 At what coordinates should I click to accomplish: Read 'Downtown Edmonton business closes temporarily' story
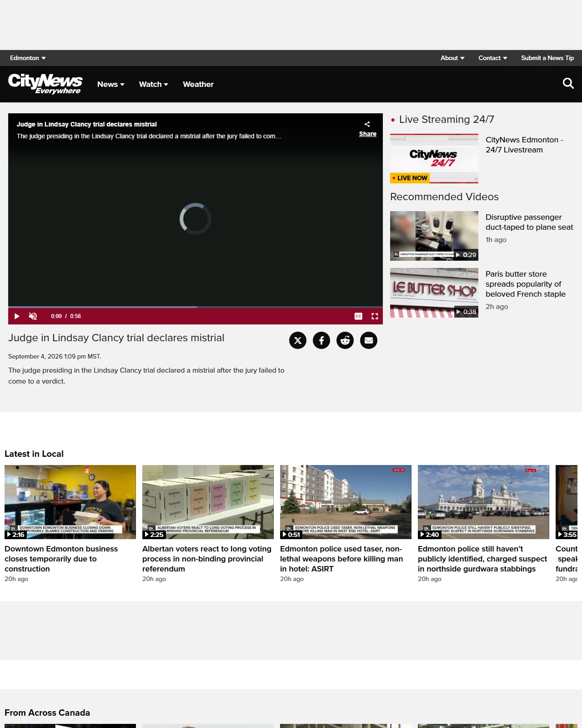coord(61,559)
